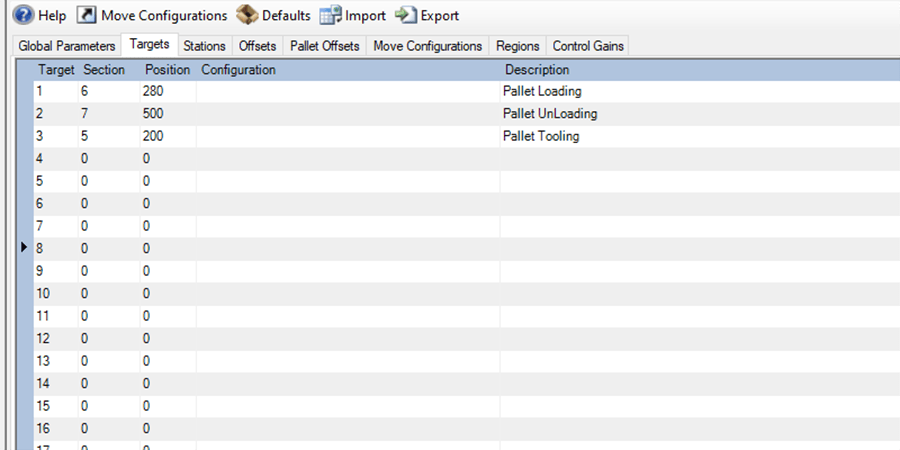
Task: Select the 'Pallet UnLoading' description cell
Action: (x=700, y=114)
